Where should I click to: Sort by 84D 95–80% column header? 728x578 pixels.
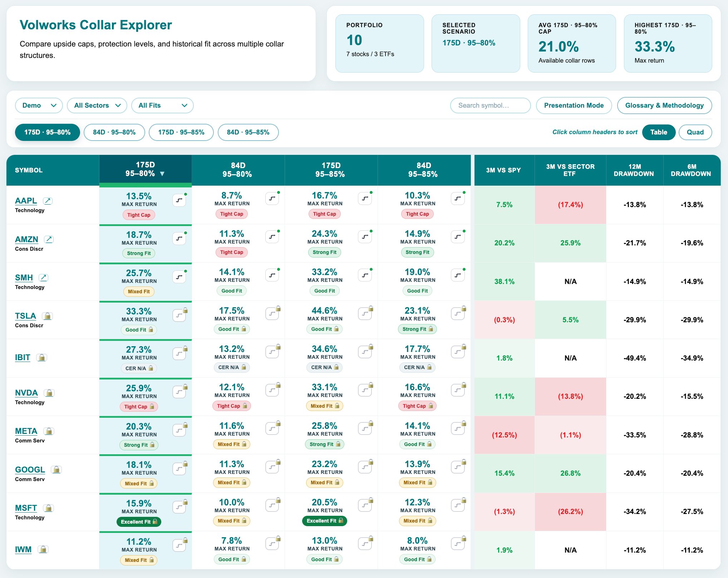click(238, 170)
